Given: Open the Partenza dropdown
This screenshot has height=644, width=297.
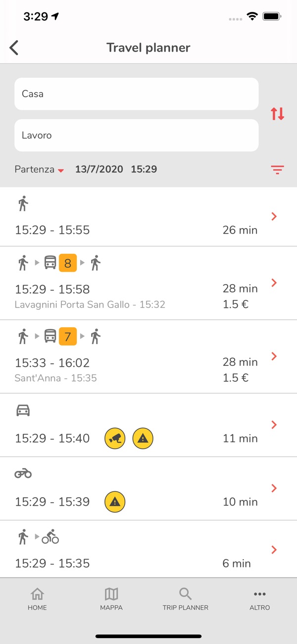Looking at the screenshot, I should tap(40, 170).
